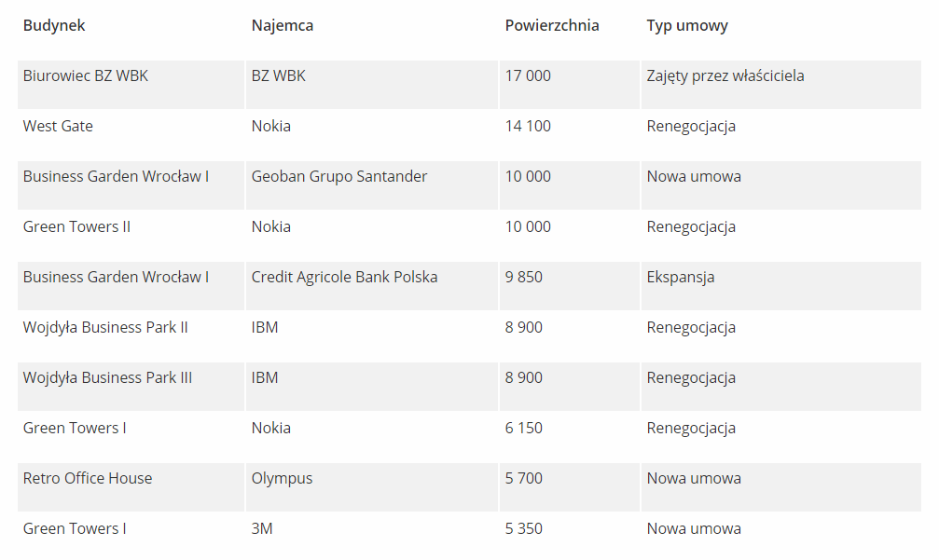Click the Wojdyła Business Park II cell
The image size is (939, 560).
(x=105, y=328)
